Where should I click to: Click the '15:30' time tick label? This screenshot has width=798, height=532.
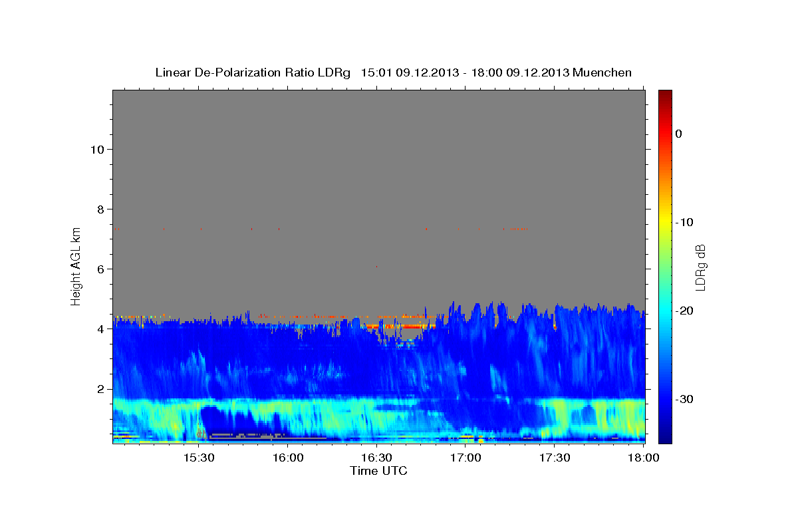[198, 458]
